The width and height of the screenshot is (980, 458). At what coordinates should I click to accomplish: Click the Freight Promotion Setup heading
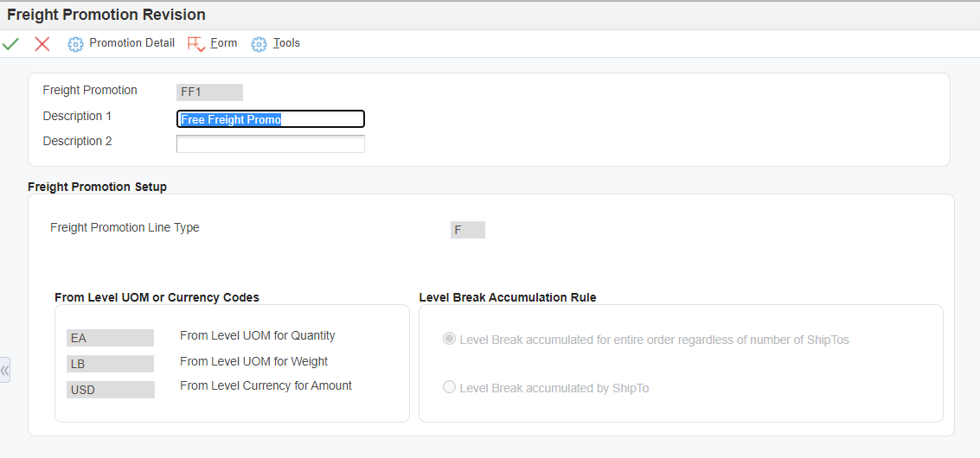pyautogui.click(x=98, y=187)
